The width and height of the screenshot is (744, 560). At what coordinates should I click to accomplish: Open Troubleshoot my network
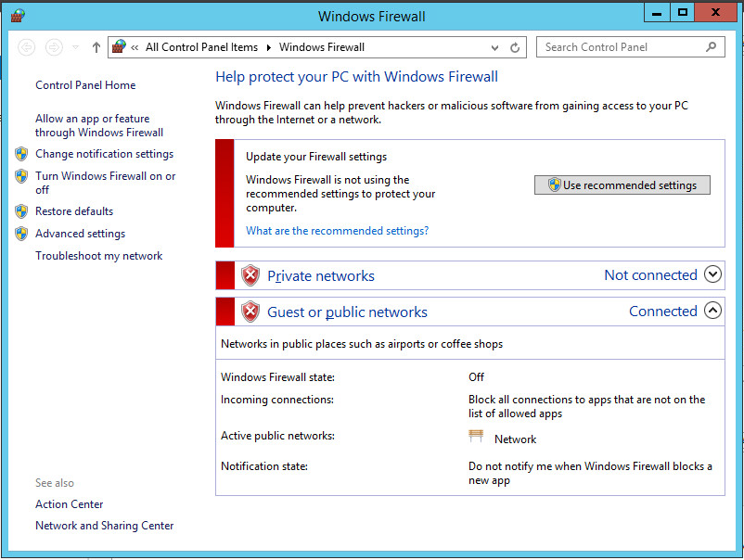(x=98, y=256)
